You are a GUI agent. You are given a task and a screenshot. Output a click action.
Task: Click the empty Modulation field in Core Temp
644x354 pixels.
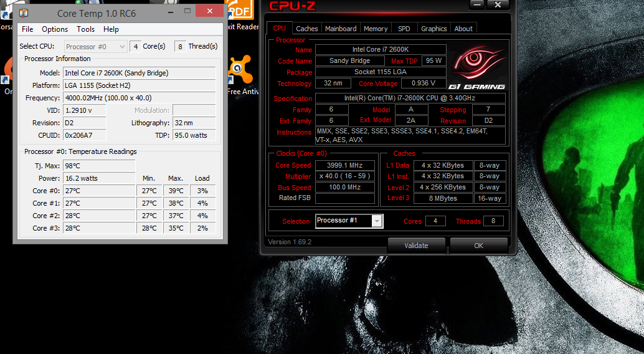tap(194, 110)
